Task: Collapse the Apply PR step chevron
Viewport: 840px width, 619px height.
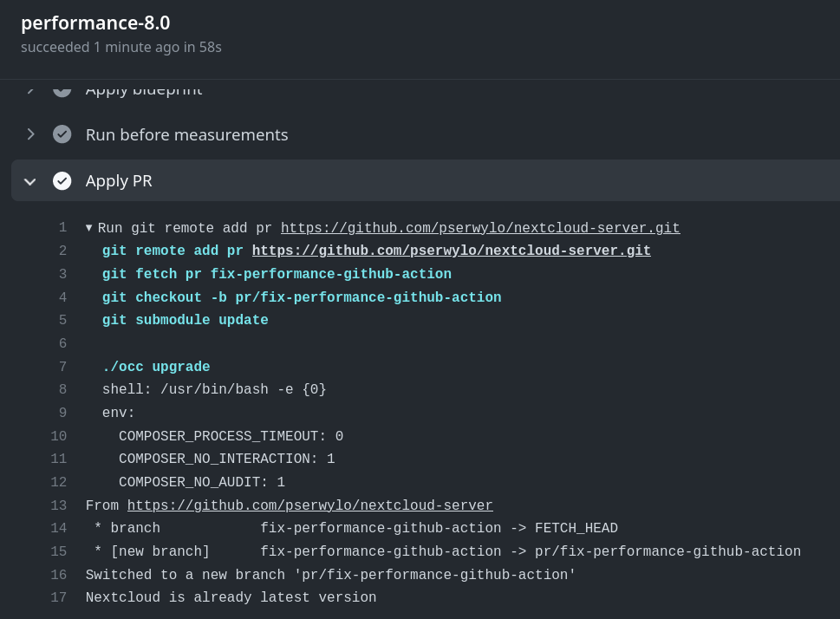Action: click(30, 181)
